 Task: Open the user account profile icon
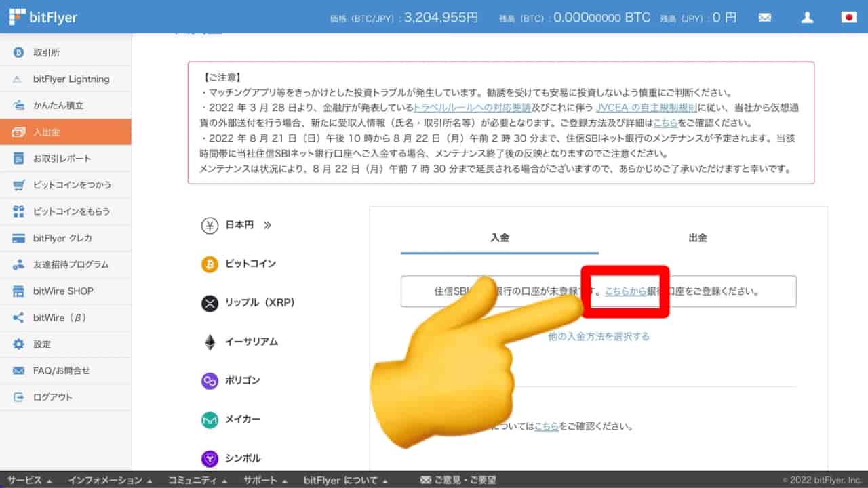click(807, 18)
